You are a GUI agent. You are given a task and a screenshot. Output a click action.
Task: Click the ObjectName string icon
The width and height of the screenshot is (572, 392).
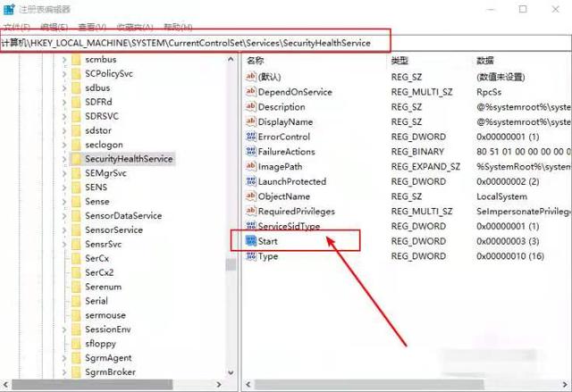(x=251, y=196)
